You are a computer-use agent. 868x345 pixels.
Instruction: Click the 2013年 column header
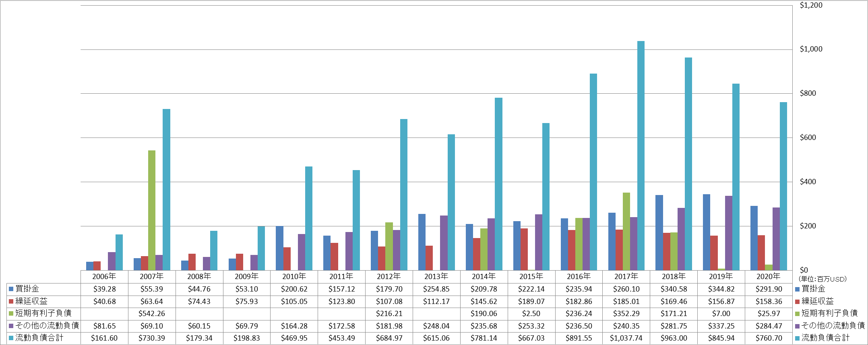pos(436,276)
